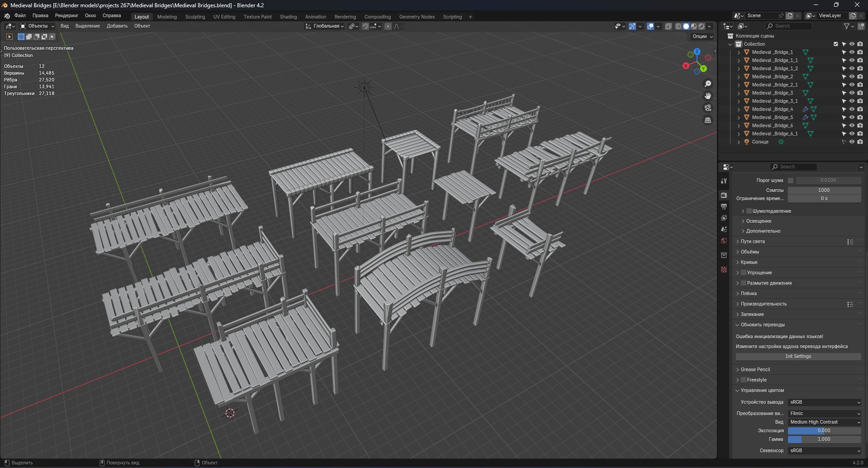Click the modifier wrench icon of Medieval _Bridge_4
The height and width of the screenshot is (468, 868).
pyautogui.click(x=805, y=109)
